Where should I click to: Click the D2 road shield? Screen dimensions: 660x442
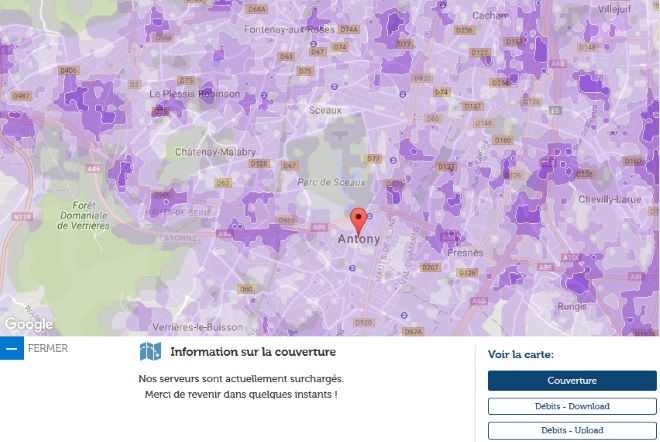(134, 85)
